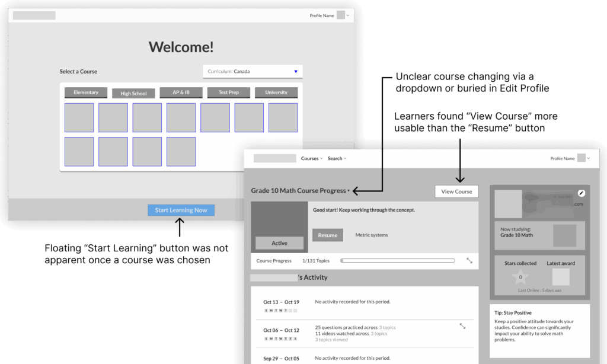Click the pencil edit icon on profile card

pyautogui.click(x=582, y=193)
